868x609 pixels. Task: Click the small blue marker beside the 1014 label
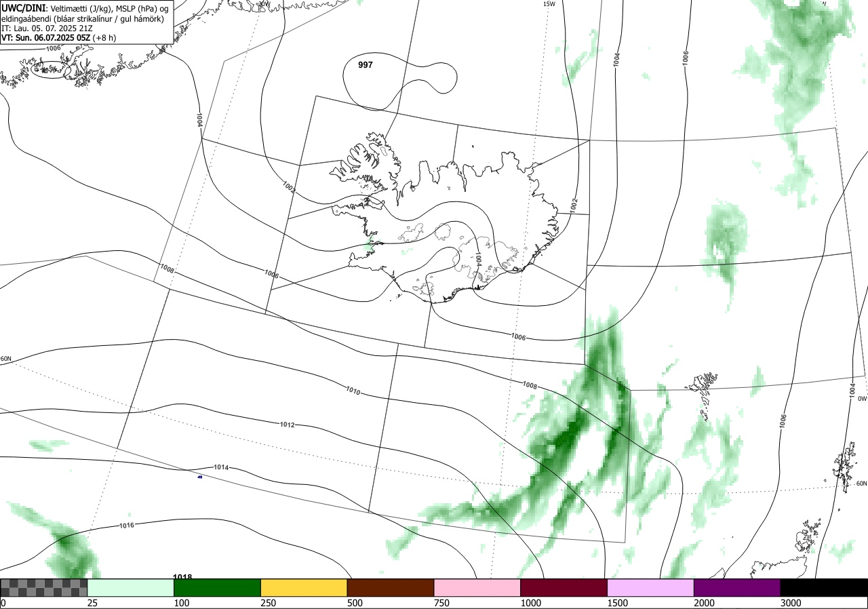200,476
